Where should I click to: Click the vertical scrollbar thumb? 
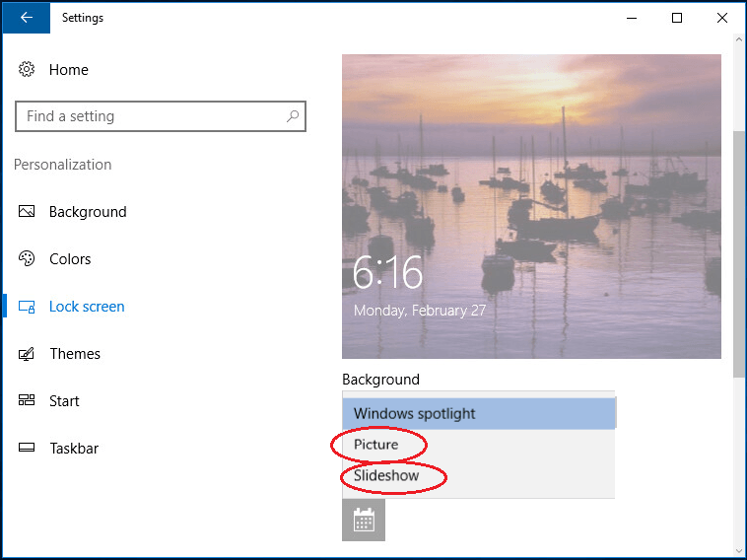[x=739, y=254]
